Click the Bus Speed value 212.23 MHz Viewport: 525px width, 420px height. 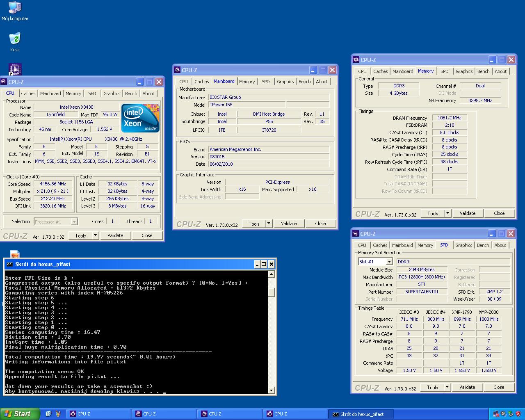coord(53,199)
